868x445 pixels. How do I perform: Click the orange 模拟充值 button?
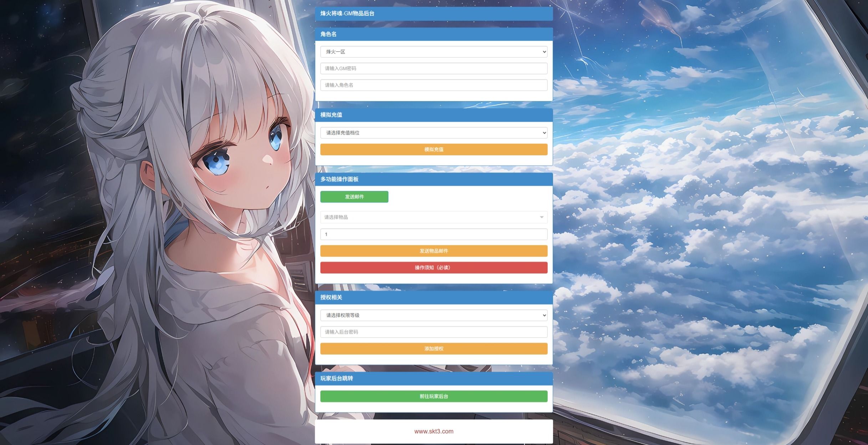pyautogui.click(x=434, y=150)
